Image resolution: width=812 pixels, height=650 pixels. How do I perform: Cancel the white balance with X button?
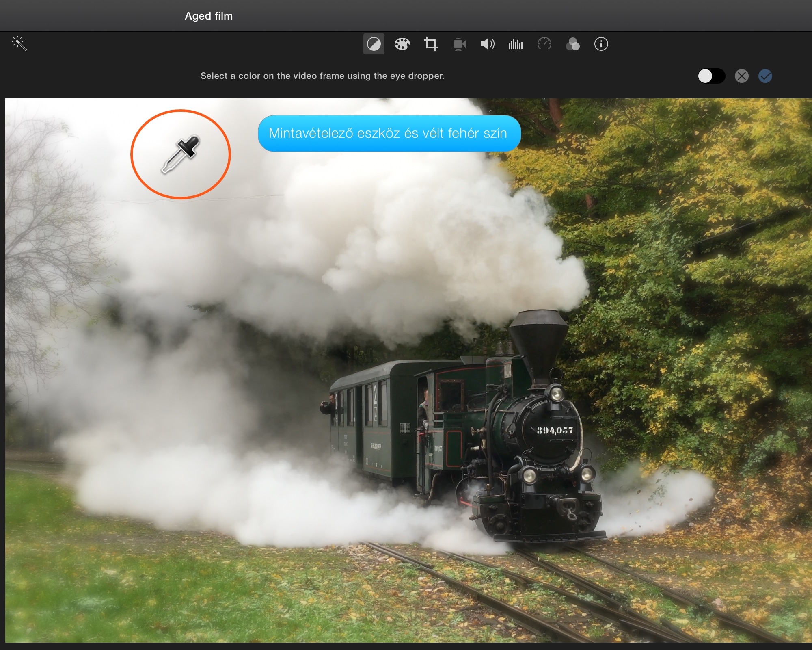[741, 76]
